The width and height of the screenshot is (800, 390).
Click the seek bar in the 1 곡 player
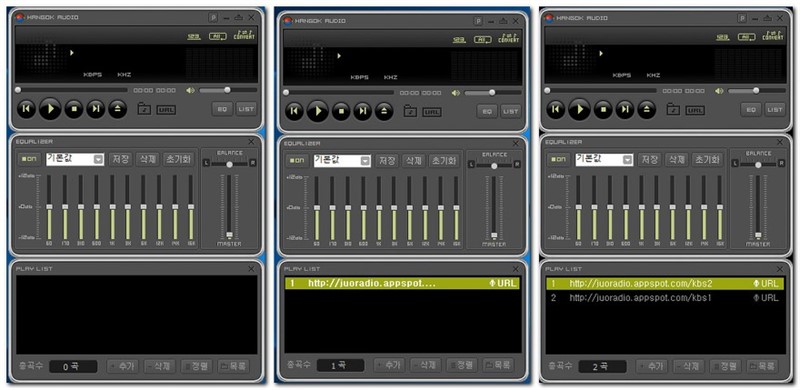(339, 92)
